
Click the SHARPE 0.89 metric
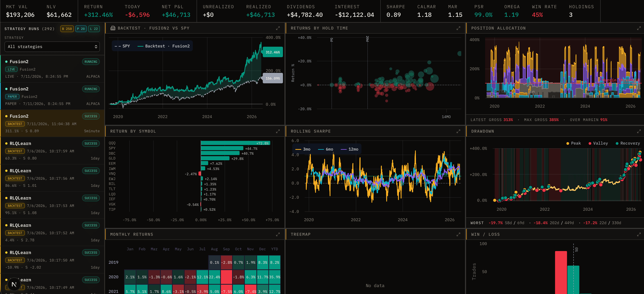395,11
